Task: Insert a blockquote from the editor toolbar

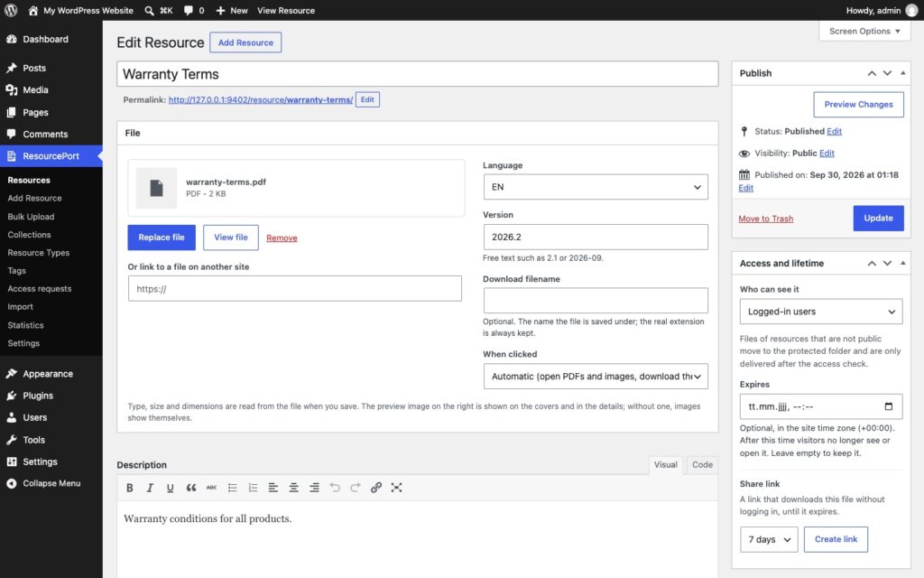Action: [191, 488]
